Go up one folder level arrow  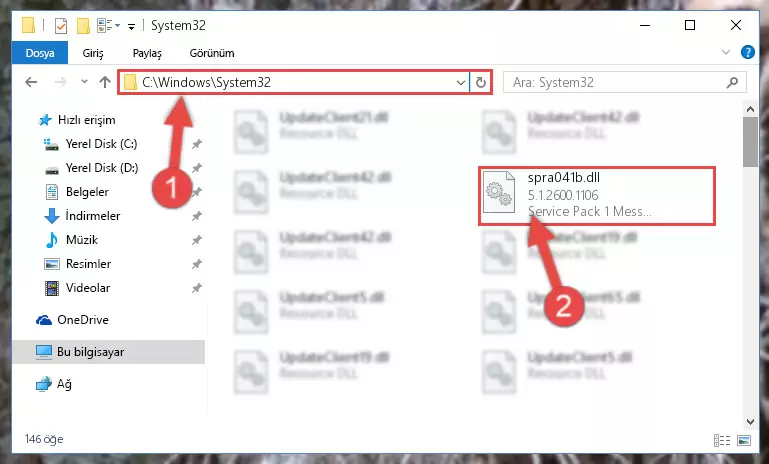tap(104, 82)
